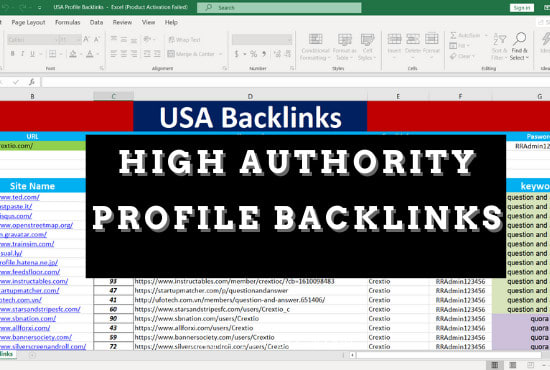Open the font size combo box

[70, 40]
